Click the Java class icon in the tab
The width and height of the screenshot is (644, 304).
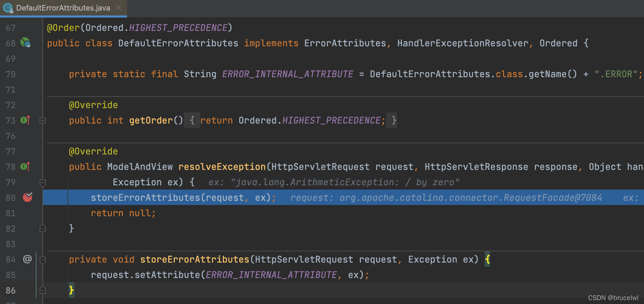tap(8, 8)
